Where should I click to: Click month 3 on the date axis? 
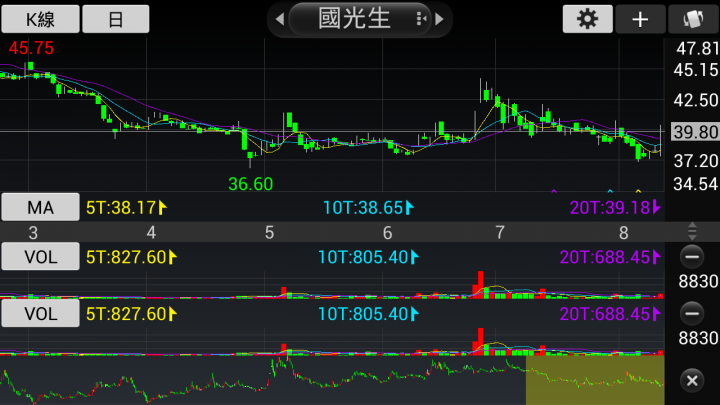click(x=33, y=233)
